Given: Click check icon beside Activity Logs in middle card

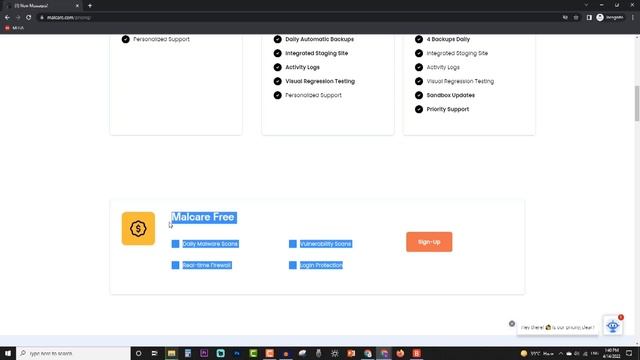Looking at the screenshot, I should tap(278, 67).
